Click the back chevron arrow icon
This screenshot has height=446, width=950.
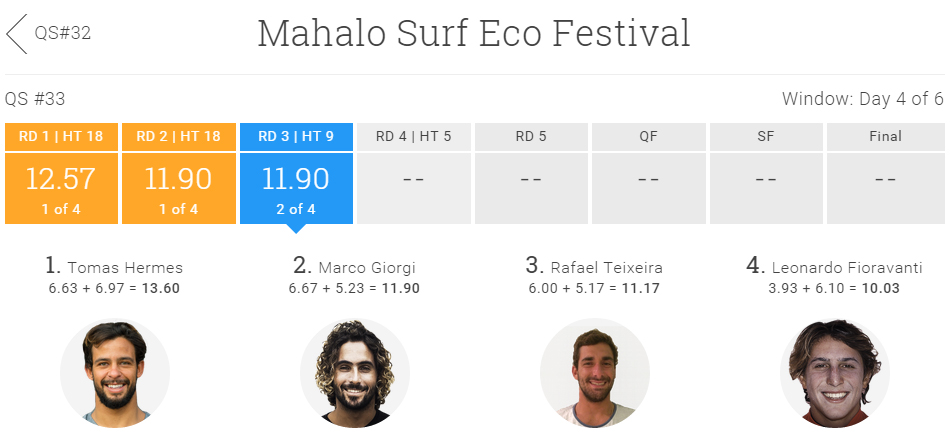(16, 33)
